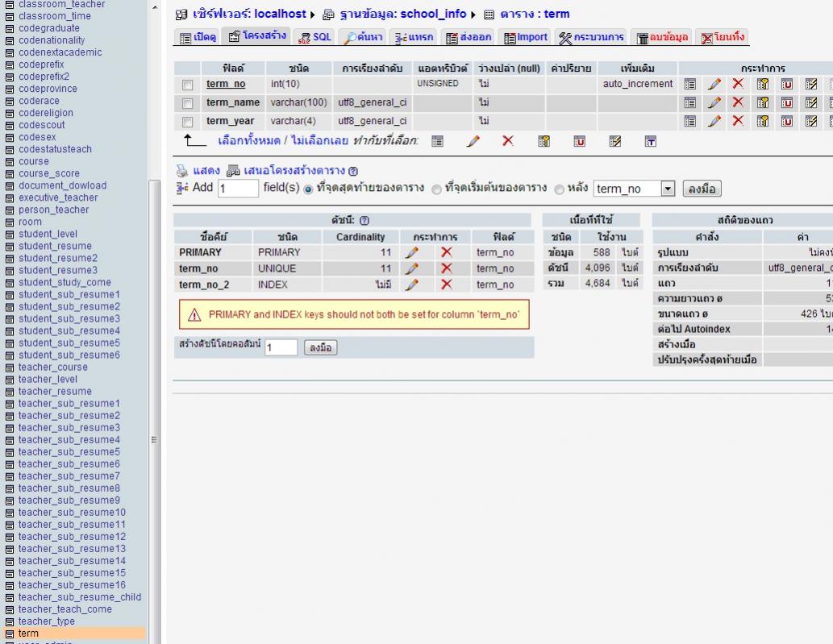Image resolution: width=833 pixels, height=644 pixels.
Task: Tick the checkbox for the term_name field
Action: [188, 103]
